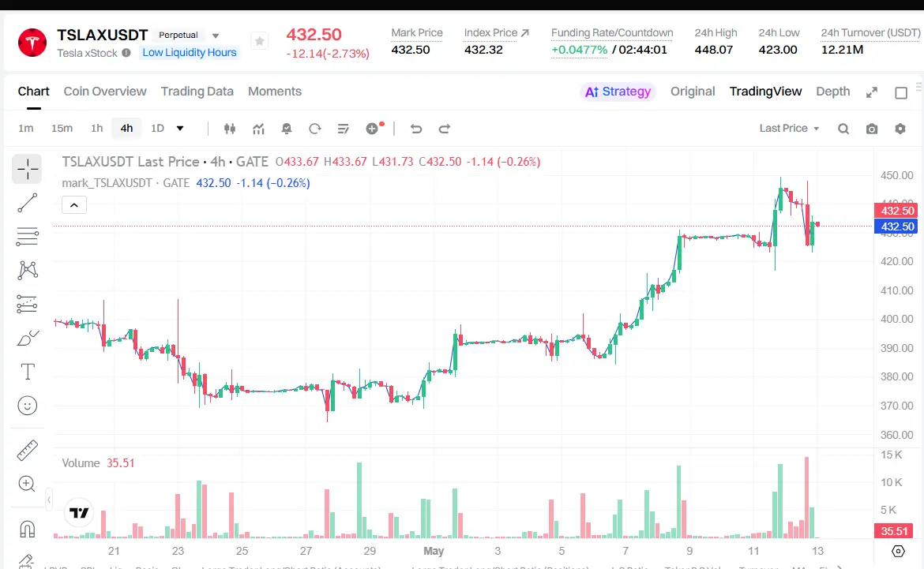Open the horizontal lines tool group
The image size is (924, 569).
coord(27,236)
